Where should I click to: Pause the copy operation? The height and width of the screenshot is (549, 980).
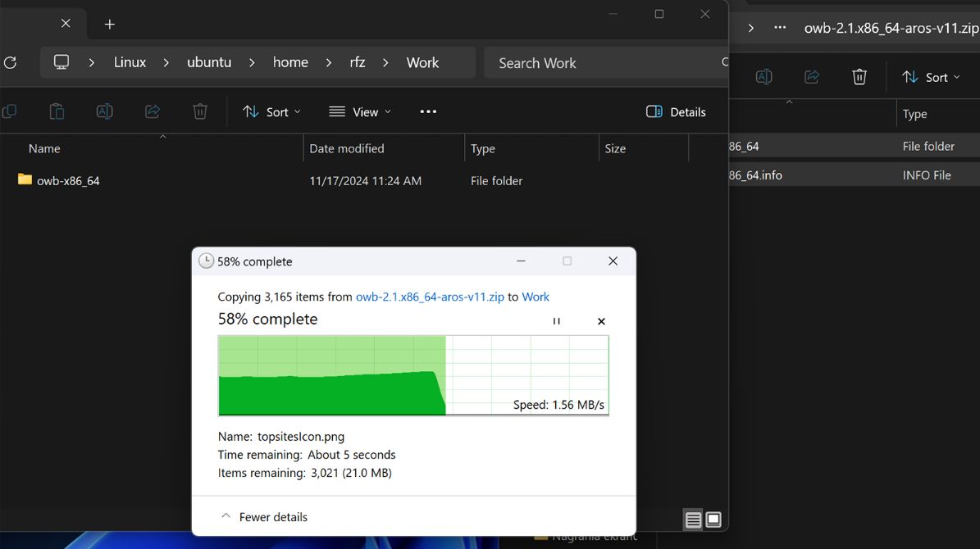(x=556, y=321)
